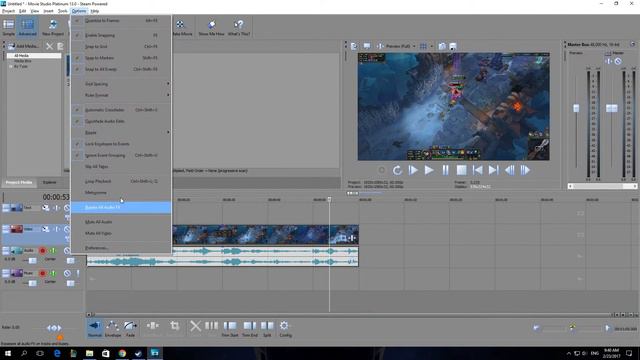
Task: Toggle Ignore Event Grouping option
Action: [x=121, y=156]
